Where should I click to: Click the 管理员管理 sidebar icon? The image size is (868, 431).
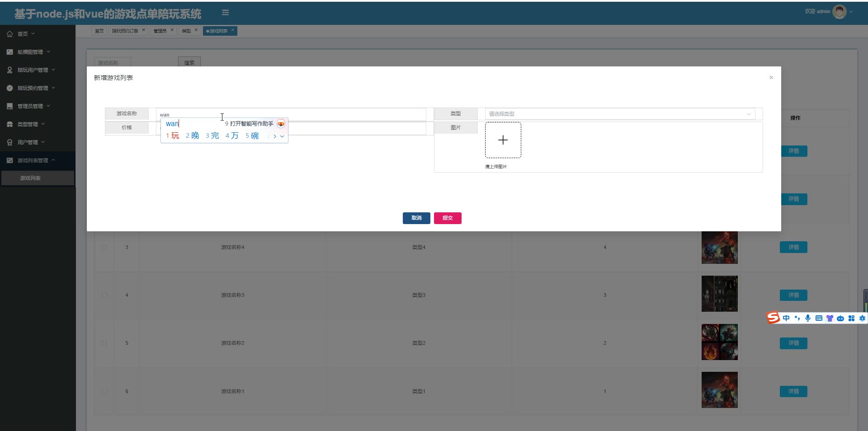pyautogui.click(x=9, y=106)
